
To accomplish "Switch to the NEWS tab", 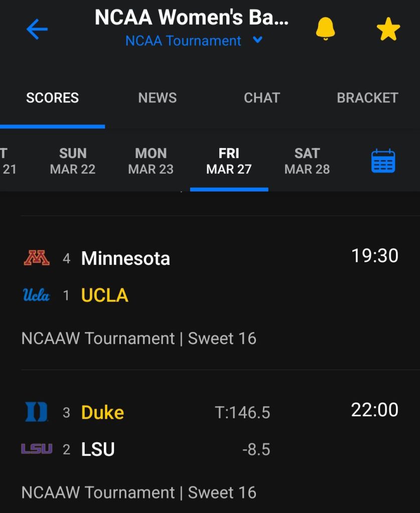I will click(157, 97).
